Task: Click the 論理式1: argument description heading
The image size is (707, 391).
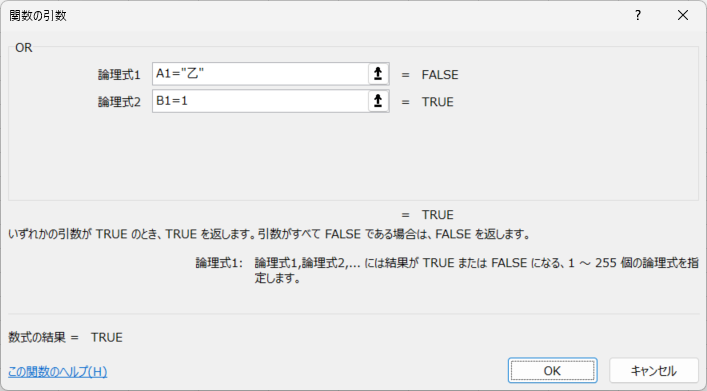Action: [x=219, y=263]
